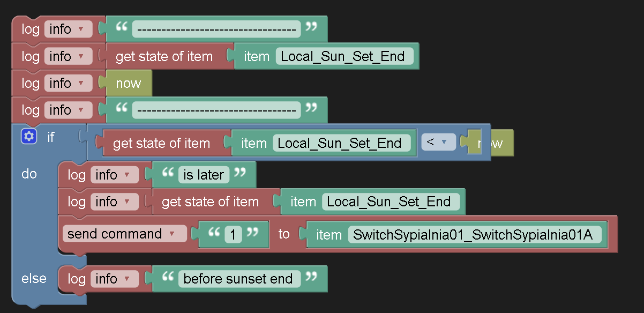
Task: Edit the Local_Sun_Set_End item name in the second log
Action: click(345, 56)
